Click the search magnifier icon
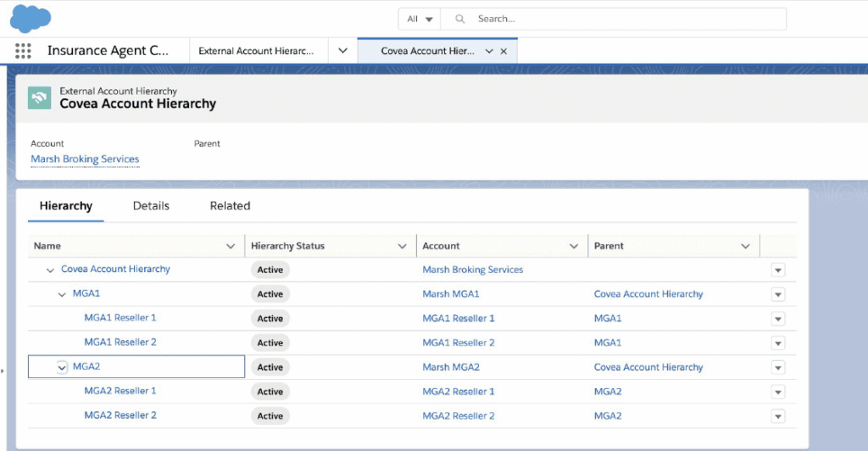 [x=459, y=19]
